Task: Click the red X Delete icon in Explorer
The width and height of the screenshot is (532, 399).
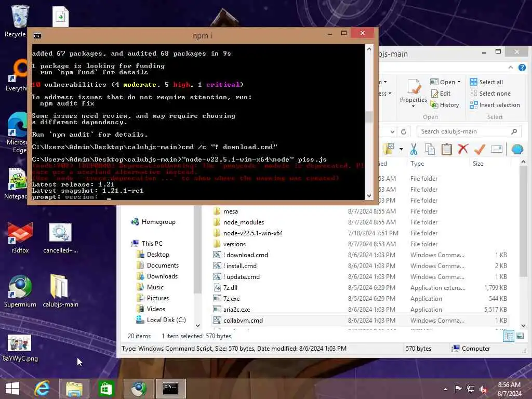Action: click(463, 149)
